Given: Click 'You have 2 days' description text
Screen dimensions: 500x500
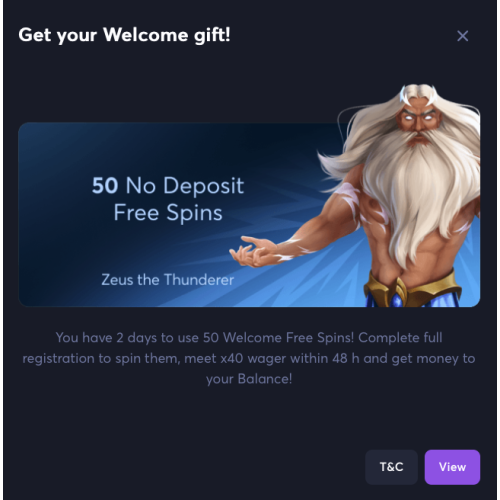Looking at the screenshot, I should [x=106, y=338].
